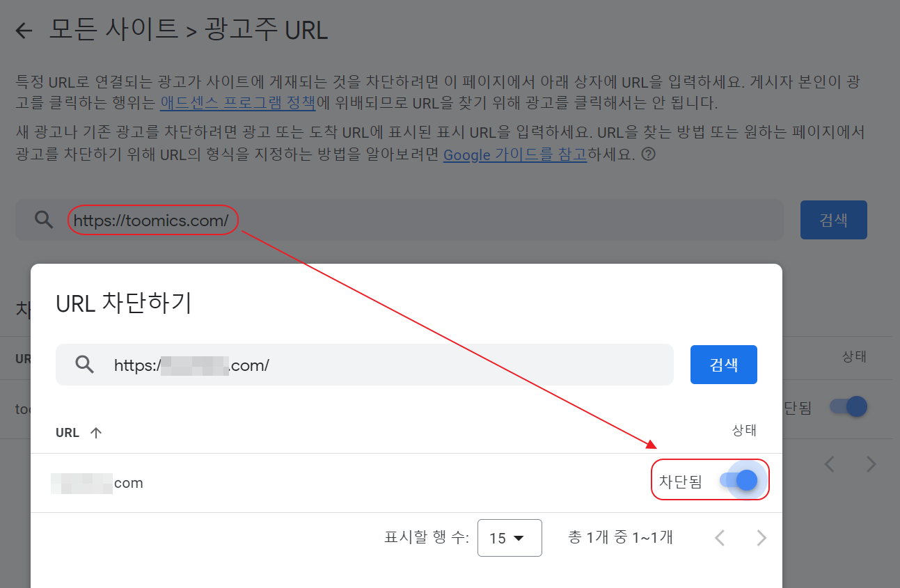Click the 검색 button in the URL 차단하기 dialog

pyautogui.click(x=724, y=365)
